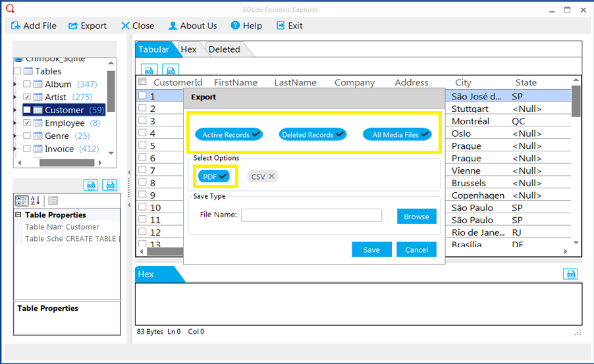Click the Stuttgart city cell
594x364 pixels.
(x=470, y=109)
